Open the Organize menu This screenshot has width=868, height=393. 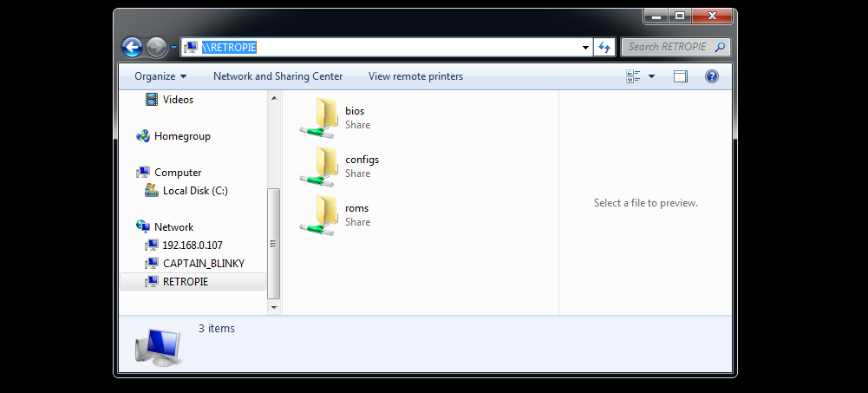(160, 76)
